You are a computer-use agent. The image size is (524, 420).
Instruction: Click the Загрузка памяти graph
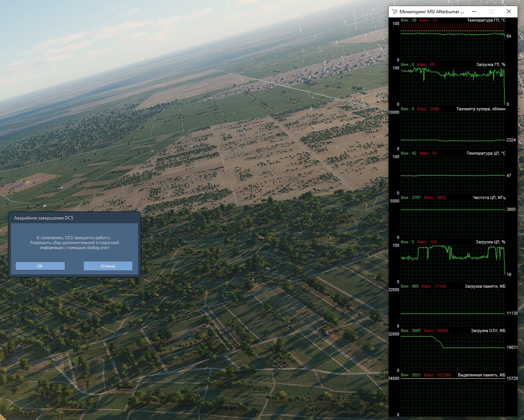(453, 308)
